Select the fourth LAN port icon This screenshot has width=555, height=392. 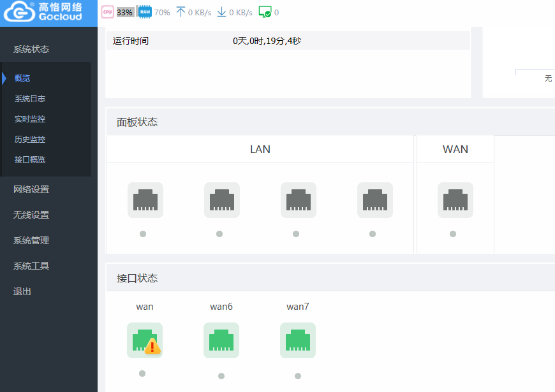tap(375, 200)
